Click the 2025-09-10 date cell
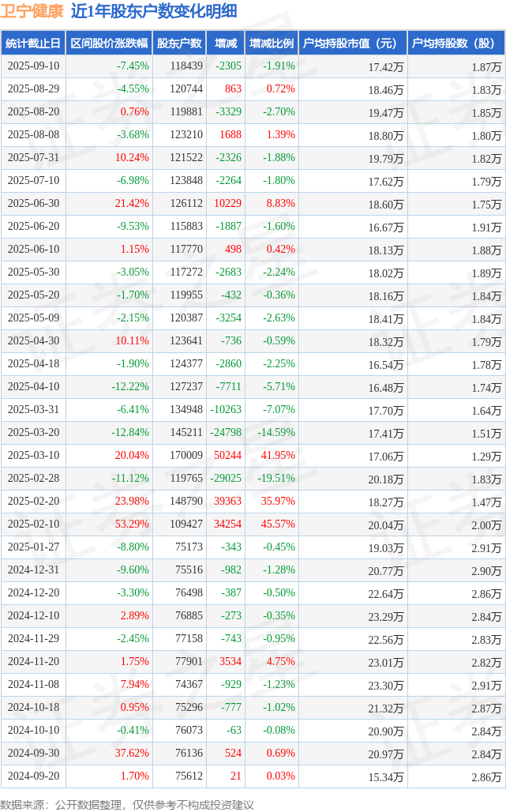Image resolution: width=506 pixels, height=812 pixels. (x=32, y=66)
